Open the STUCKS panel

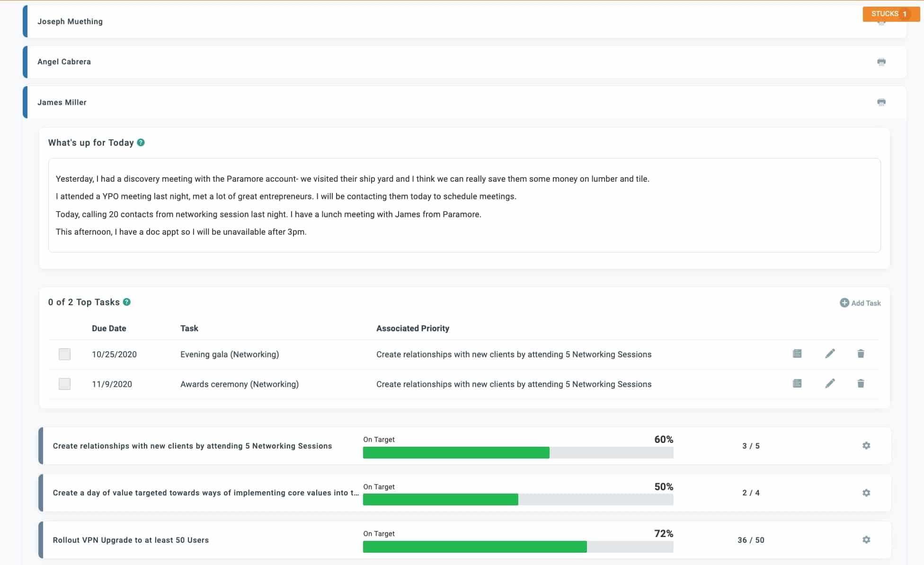tap(890, 14)
